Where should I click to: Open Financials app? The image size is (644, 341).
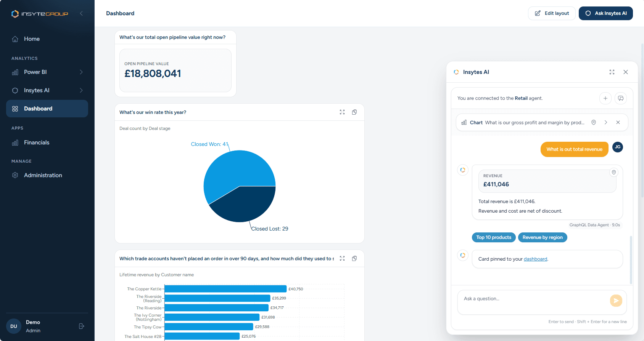[x=47, y=142]
